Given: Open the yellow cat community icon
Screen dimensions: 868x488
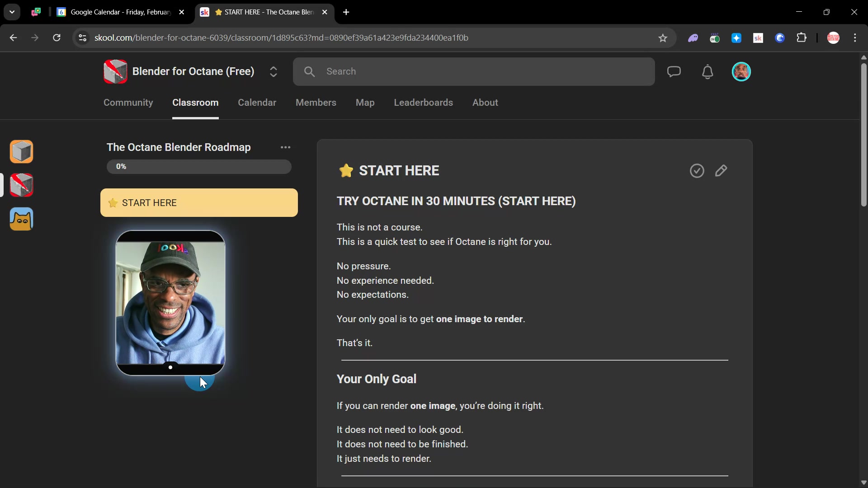Looking at the screenshot, I should pos(21,219).
